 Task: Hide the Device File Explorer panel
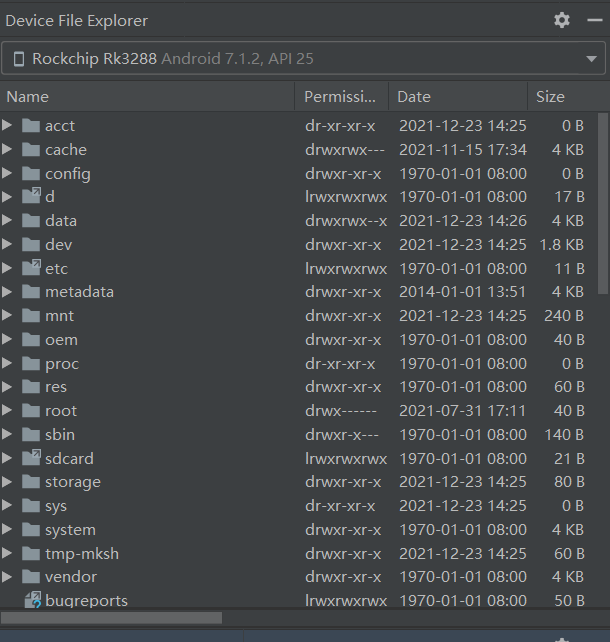click(594, 20)
